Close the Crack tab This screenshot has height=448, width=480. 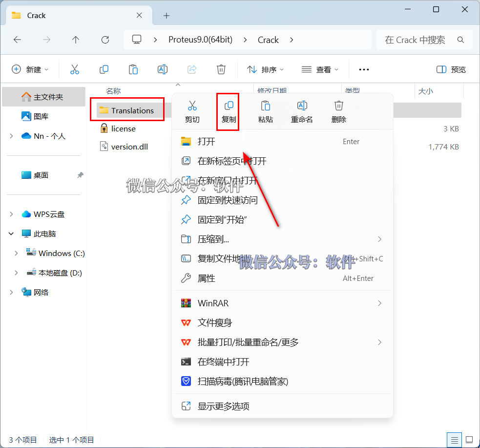coord(139,15)
